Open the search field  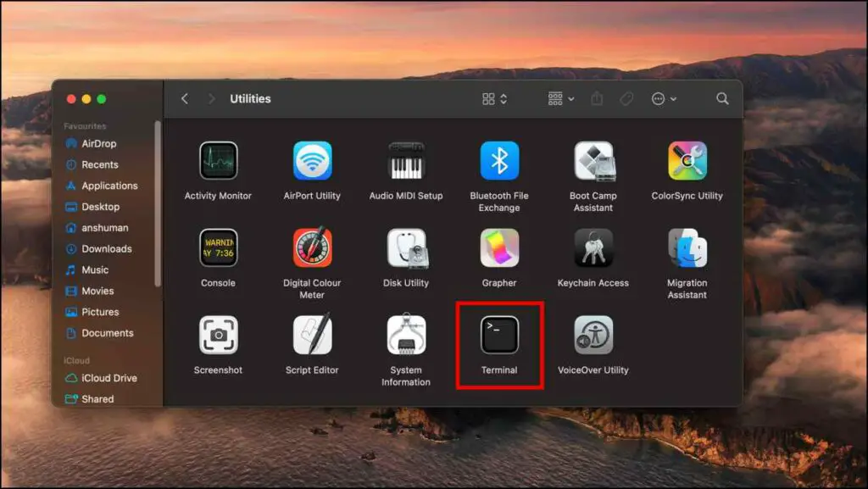click(x=722, y=98)
